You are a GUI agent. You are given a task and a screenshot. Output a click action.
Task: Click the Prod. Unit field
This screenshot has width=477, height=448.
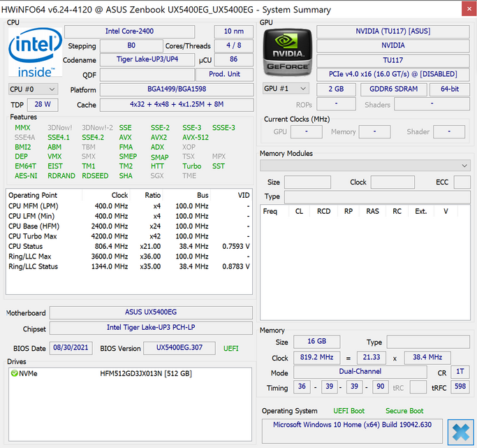pos(224,74)
